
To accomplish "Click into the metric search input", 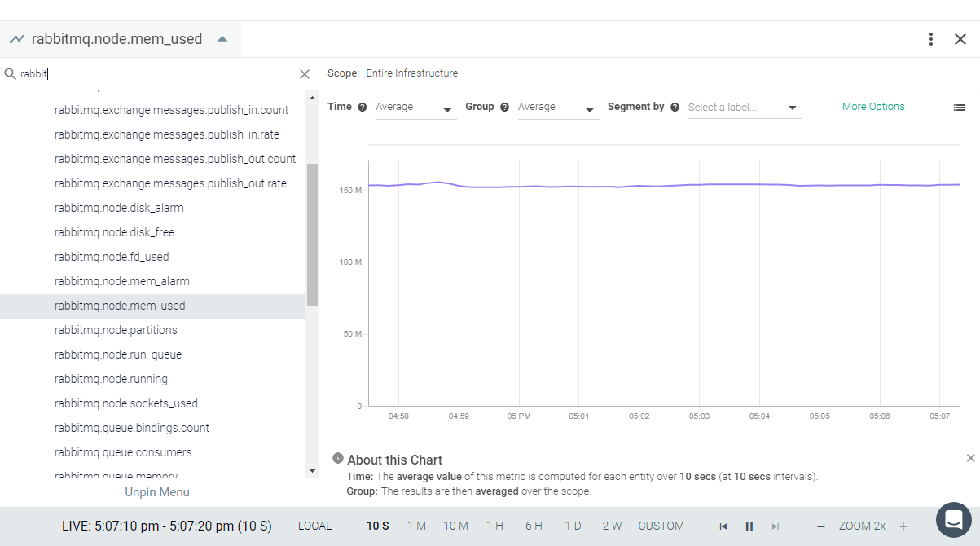I will pos(158,74).
